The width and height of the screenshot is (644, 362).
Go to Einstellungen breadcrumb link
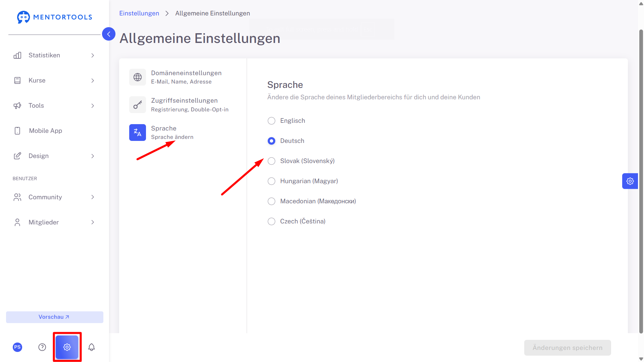pos(139,13)
